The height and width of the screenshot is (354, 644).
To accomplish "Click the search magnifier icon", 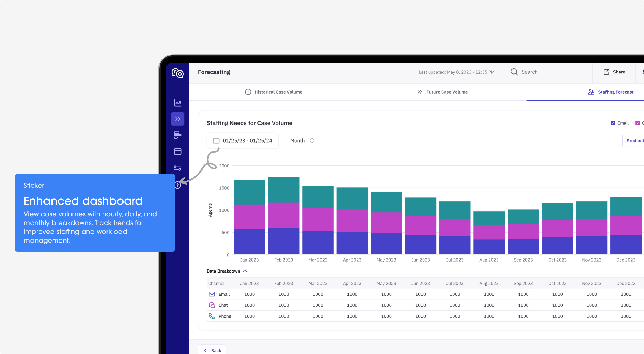I will 514,72.
